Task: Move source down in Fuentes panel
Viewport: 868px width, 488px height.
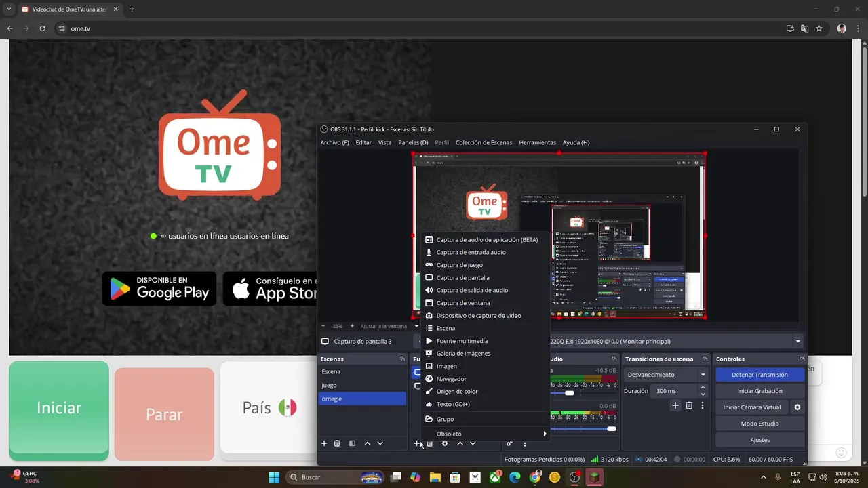Action: tap(473, 443)
